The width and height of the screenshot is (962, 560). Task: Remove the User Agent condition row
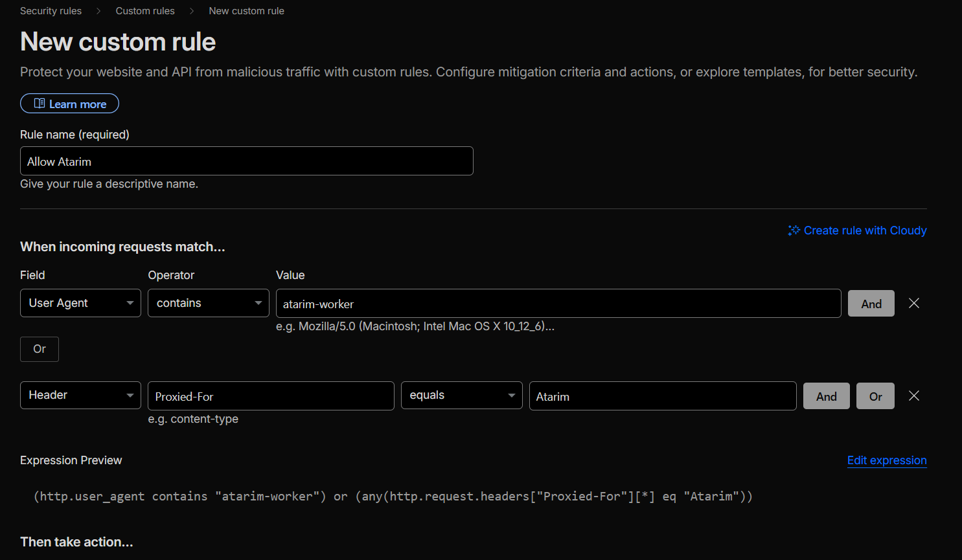coord(913,304)
